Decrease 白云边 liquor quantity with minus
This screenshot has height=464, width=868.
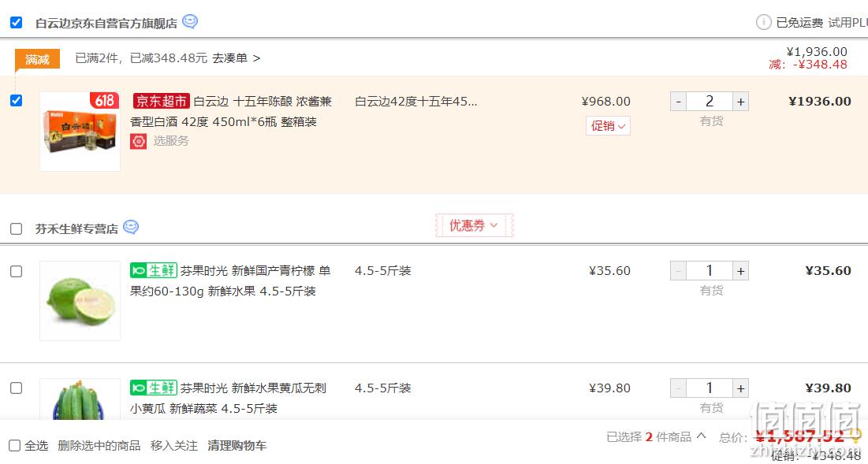[678, 102]
